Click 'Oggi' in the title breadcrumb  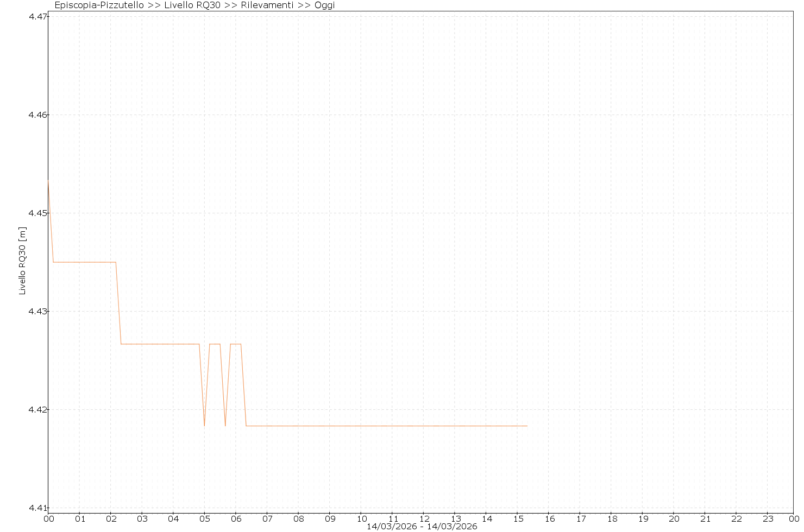(x=325, y=5)
